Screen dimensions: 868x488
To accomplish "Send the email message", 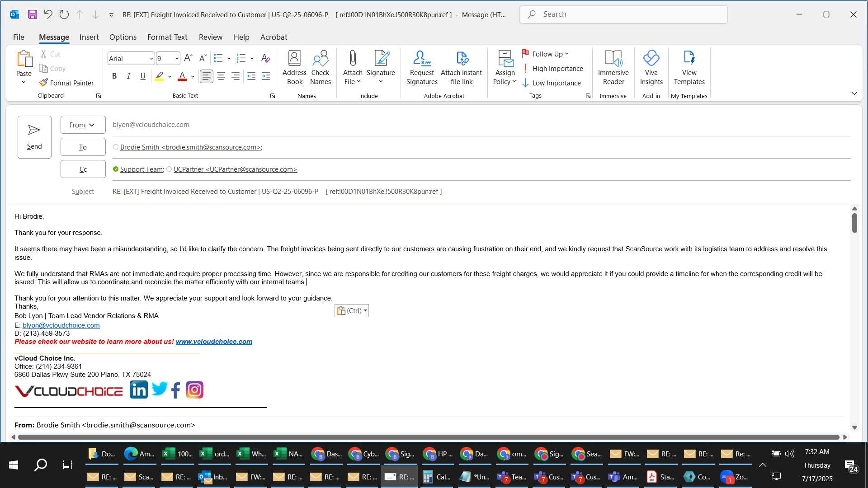I will click(x=34, y=137).
